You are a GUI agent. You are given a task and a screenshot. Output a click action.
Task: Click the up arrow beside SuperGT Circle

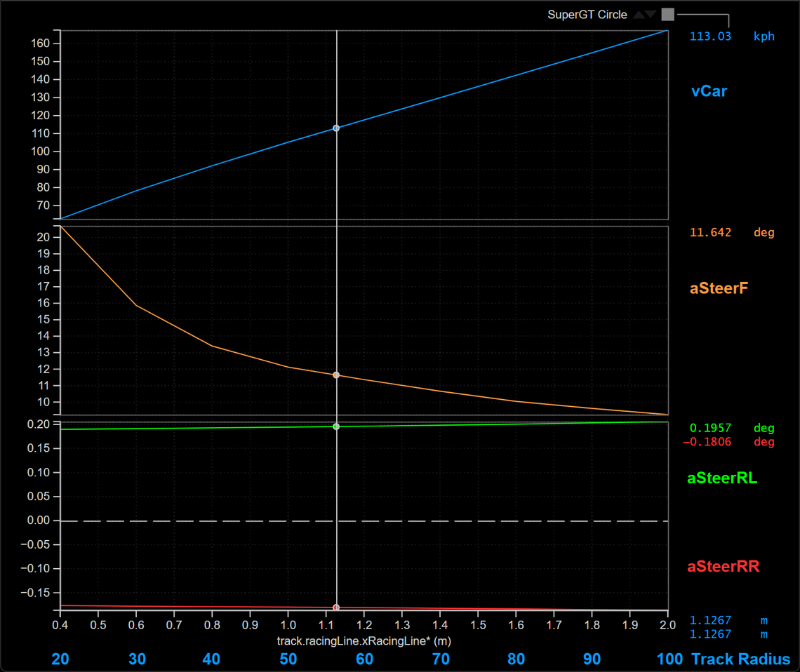[639, 15]
